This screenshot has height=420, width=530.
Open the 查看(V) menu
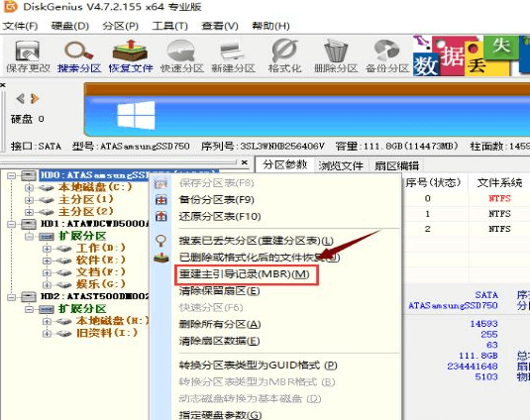click(x=220, y=26)
